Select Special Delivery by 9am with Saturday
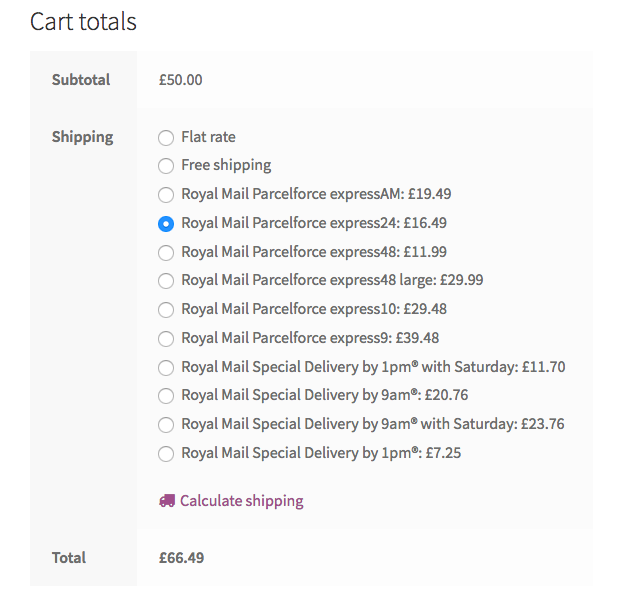Viewport: 637px width, 603px height. [166, 425]
